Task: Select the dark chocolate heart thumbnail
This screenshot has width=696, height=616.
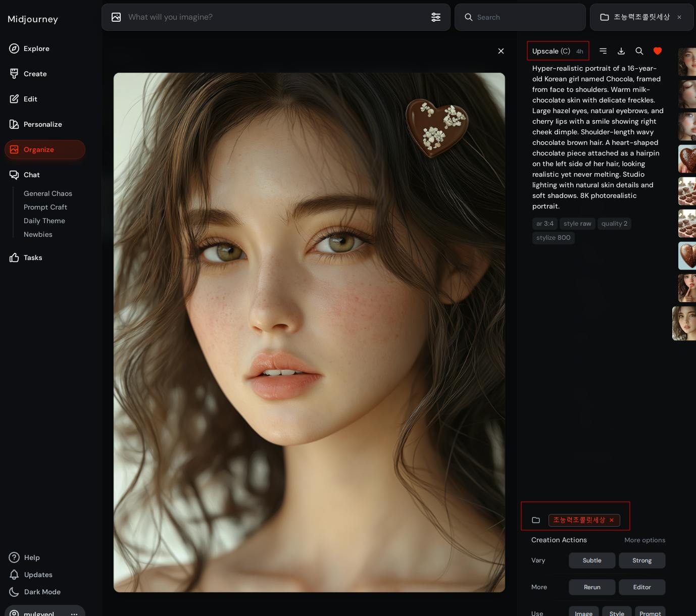Action: pos(687,159)
